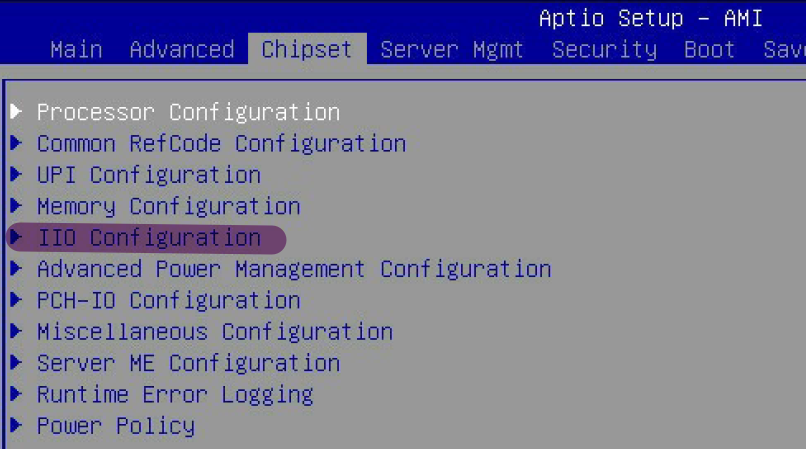This screenshot has height=449, width=806.
Task: Switch to the Advanced tab
Action: point(182,50)
